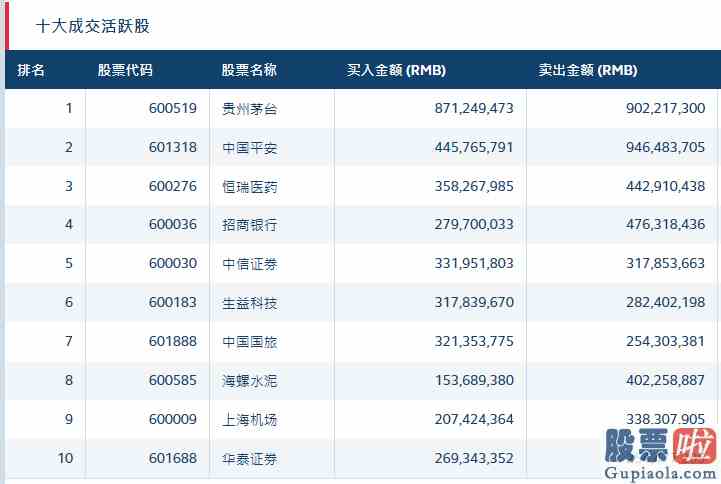Select stock code 601888
This screenshot has height=484, width=721.
click(x=173, y=342)
